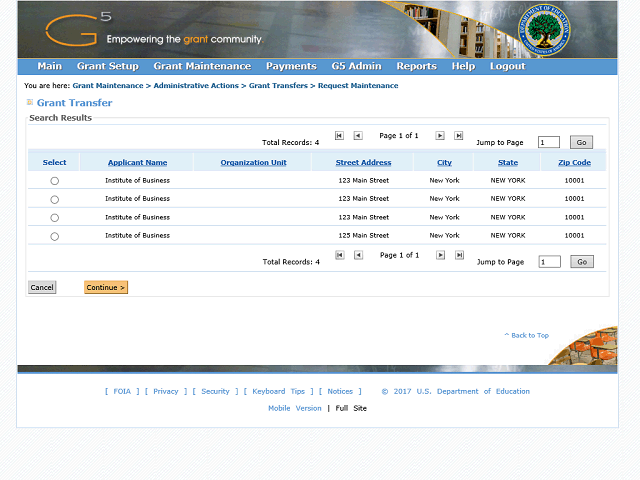Screen dimensions: 640x480
Task: Click the top previous page arrow icon
Action: pyautogui.click(x=358, y=135)
